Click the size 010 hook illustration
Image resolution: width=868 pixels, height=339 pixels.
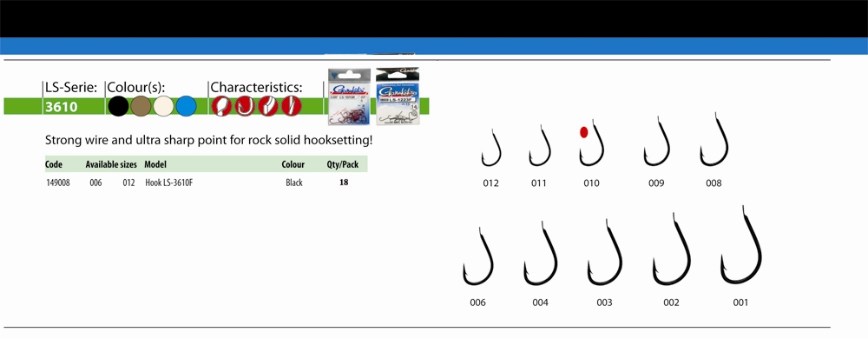592,143
